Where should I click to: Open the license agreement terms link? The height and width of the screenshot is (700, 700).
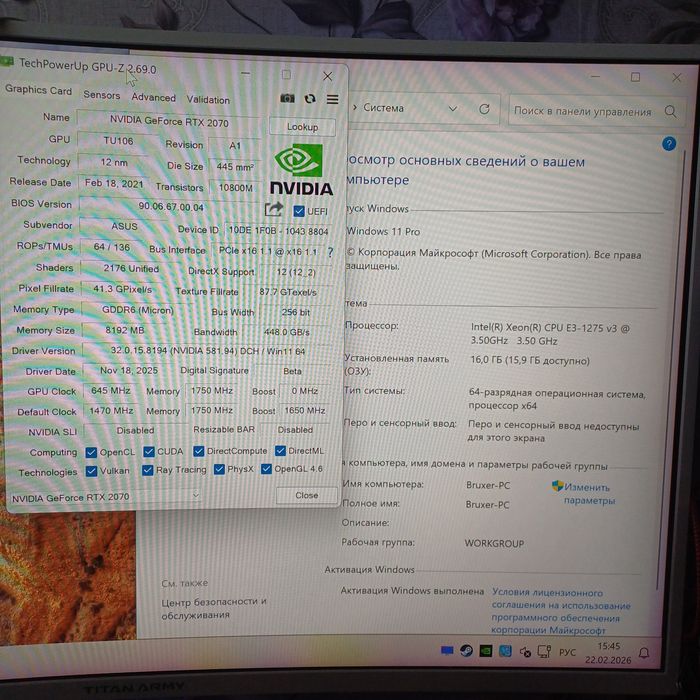[561, 611]
